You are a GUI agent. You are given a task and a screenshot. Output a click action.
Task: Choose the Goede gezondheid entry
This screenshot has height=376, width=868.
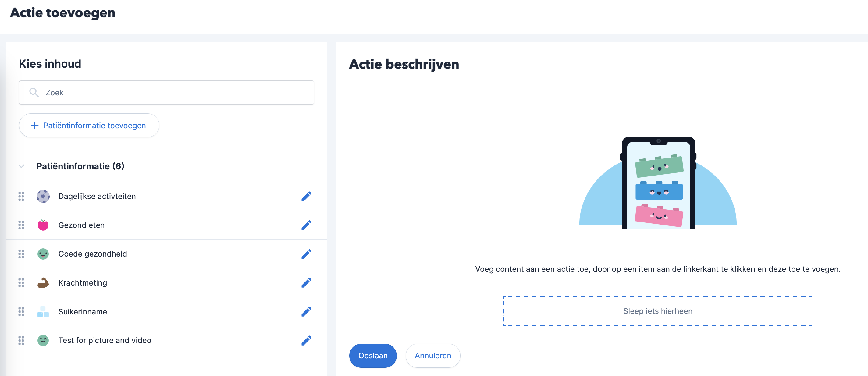(166, 254)
